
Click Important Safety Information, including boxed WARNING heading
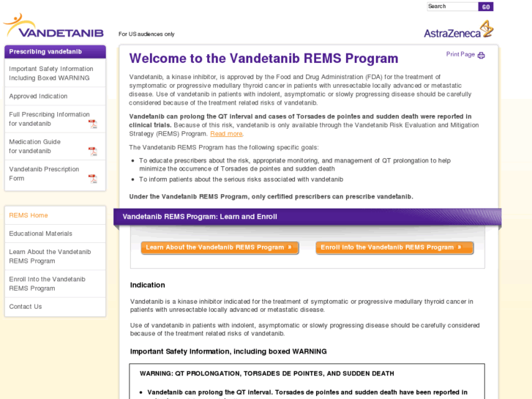(228, 351)
